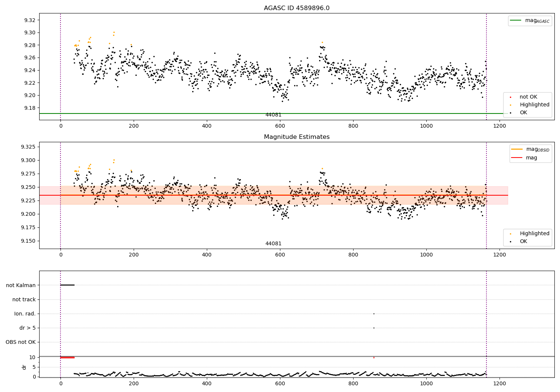Click the 'dr > 5' row label
Viewport: 560px width, 392px height.
(28, 328)
